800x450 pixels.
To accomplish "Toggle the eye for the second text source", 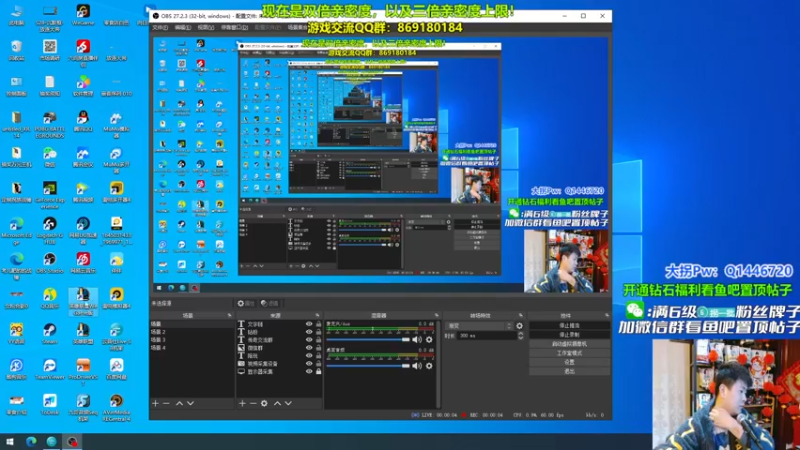I will pyautogui.click(x=309, y=332).
